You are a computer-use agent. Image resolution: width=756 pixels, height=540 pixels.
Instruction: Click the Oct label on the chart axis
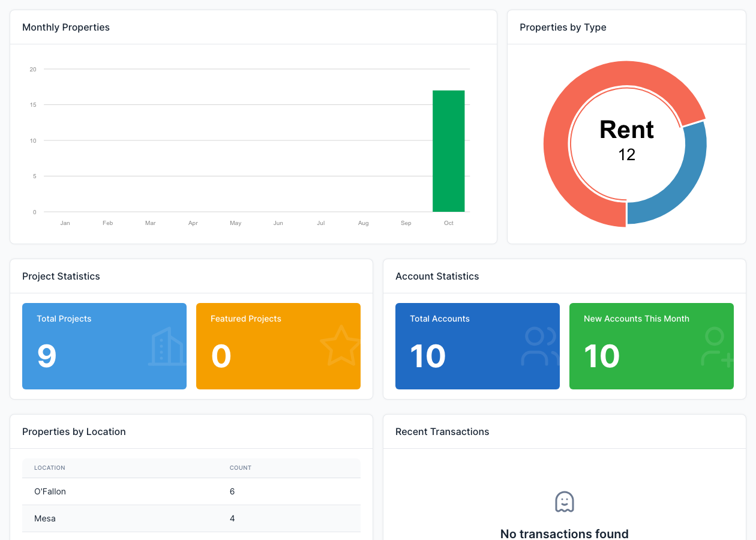pyautogui.click(x=449, y=223)
